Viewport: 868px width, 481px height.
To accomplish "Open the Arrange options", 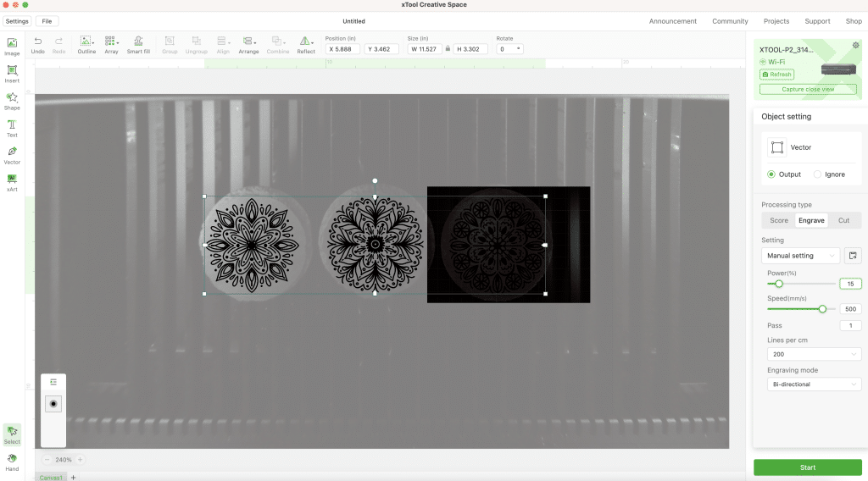I will 248,46.
